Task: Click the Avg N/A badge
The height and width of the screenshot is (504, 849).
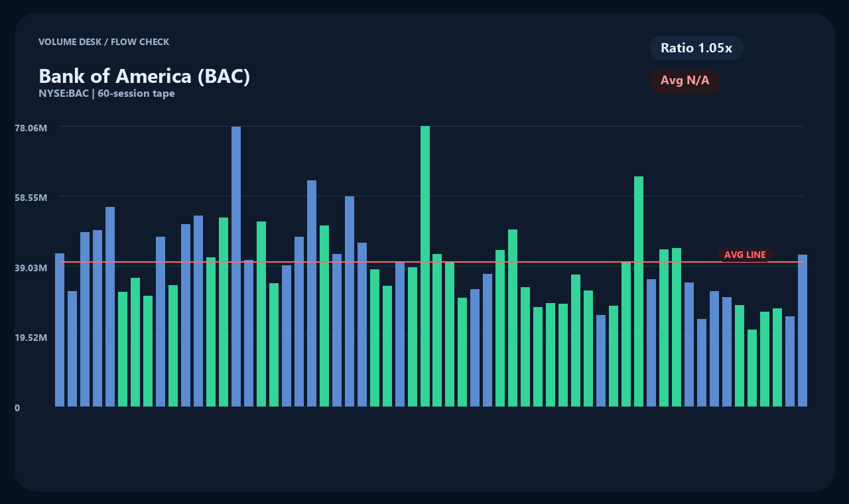Action: click(685, 81)
